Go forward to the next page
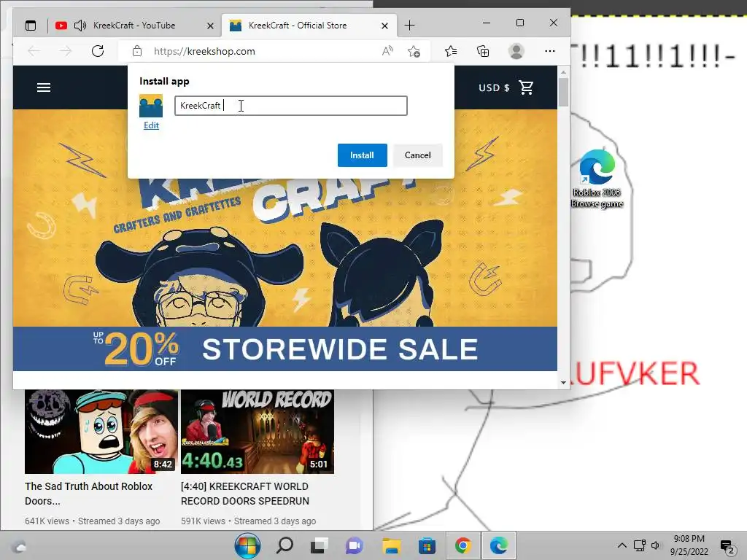The image size is (747, 560). 66,51
